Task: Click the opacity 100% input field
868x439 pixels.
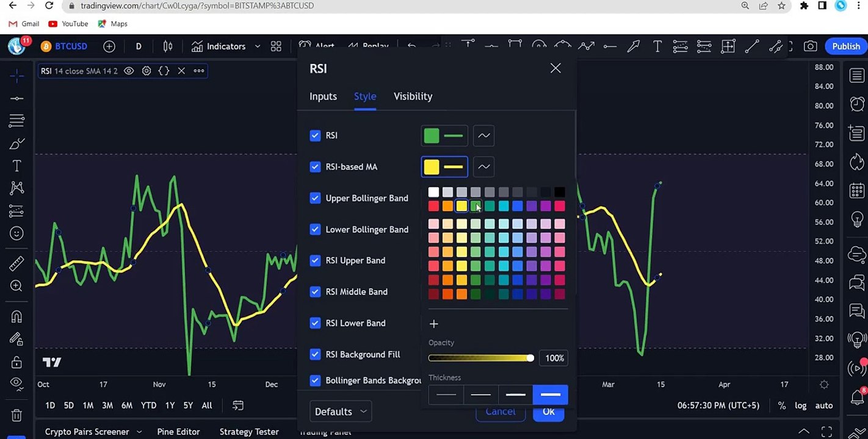Action: tap(554, 358)
